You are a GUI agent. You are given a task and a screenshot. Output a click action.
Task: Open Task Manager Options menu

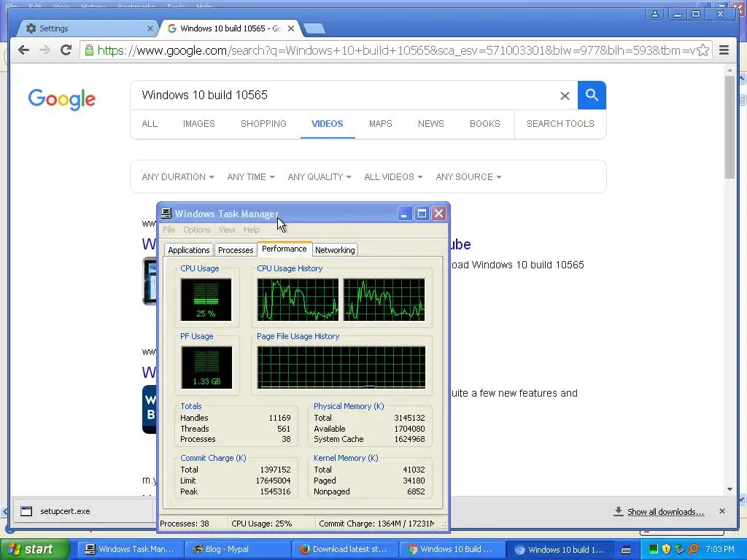pyautogui.click(x=197, y=230)
